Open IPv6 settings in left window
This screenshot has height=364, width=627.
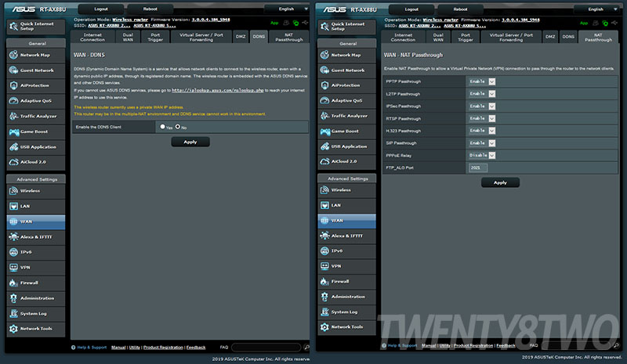click(x=36, y=252)
